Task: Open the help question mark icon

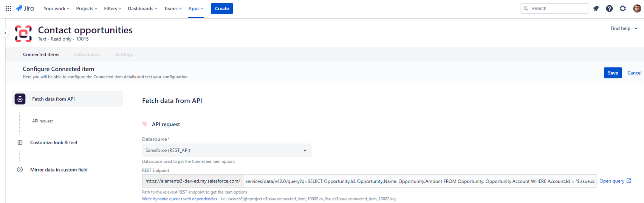Action: (609, 8)
